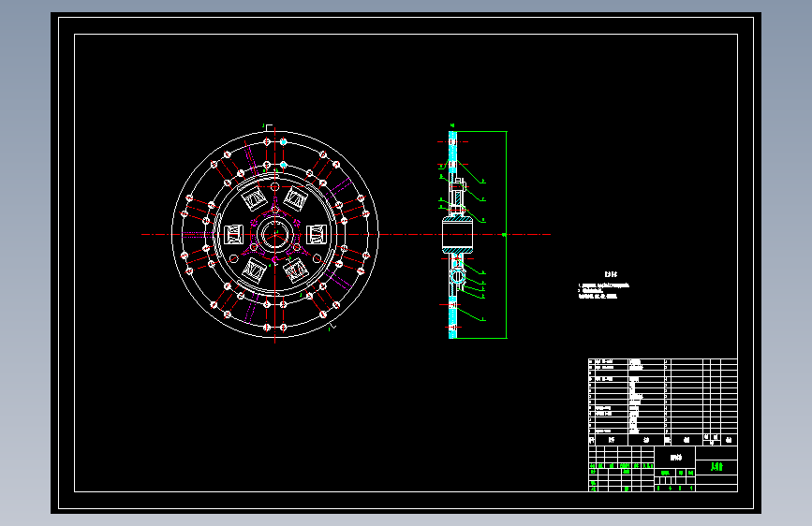Select the central hub of the disc
The image size is (812, 526).
coord(275,235)
